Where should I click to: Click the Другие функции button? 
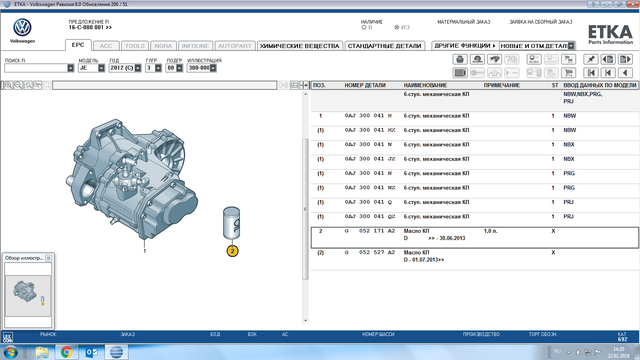click(x=465, y=46)
